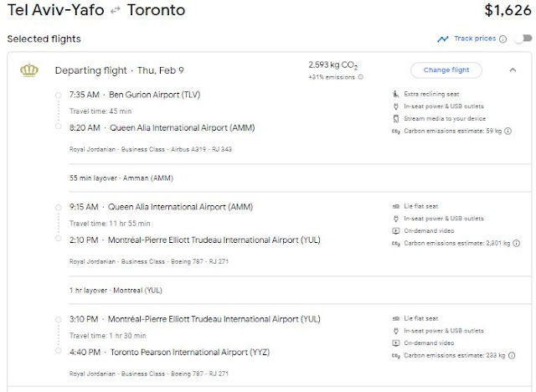Click the CO2 icon next to 233 kg estimate
This screenshot has width=536, height=392.
[x=395, y=356]
